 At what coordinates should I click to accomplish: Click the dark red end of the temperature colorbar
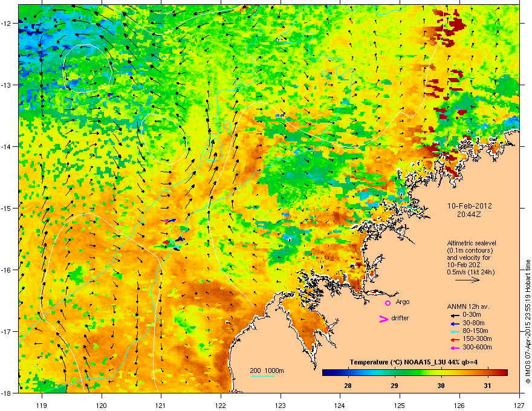(505, 373)
